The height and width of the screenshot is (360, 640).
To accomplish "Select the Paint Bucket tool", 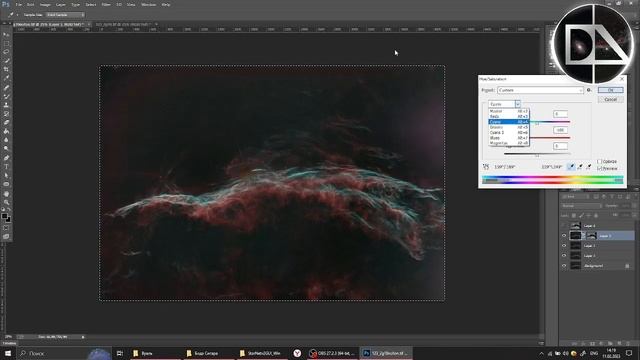I will click(x=6, y=131).
